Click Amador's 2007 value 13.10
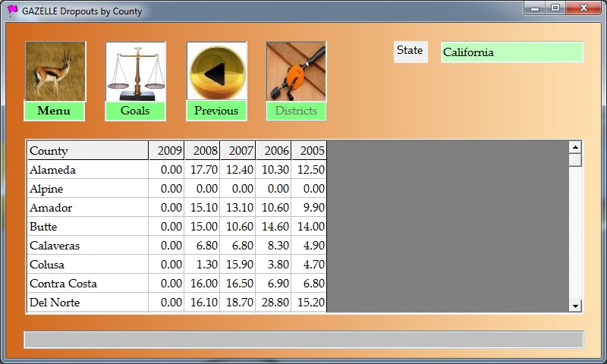607x364 pixels. (x=237, y=207)
